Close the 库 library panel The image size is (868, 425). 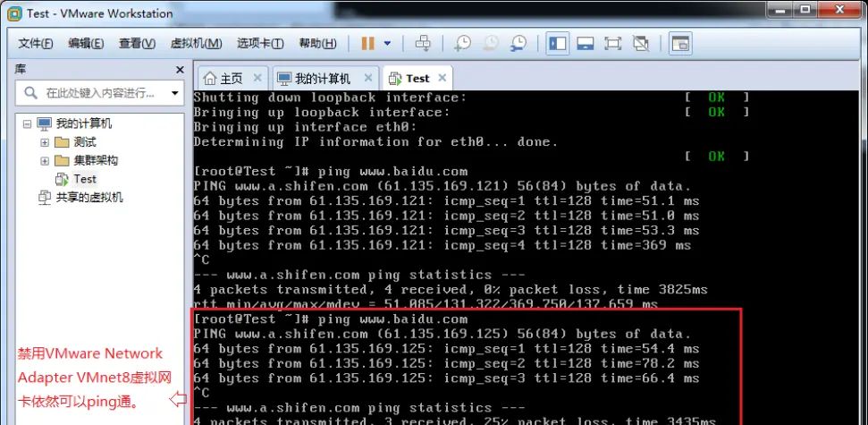(180, 70)
